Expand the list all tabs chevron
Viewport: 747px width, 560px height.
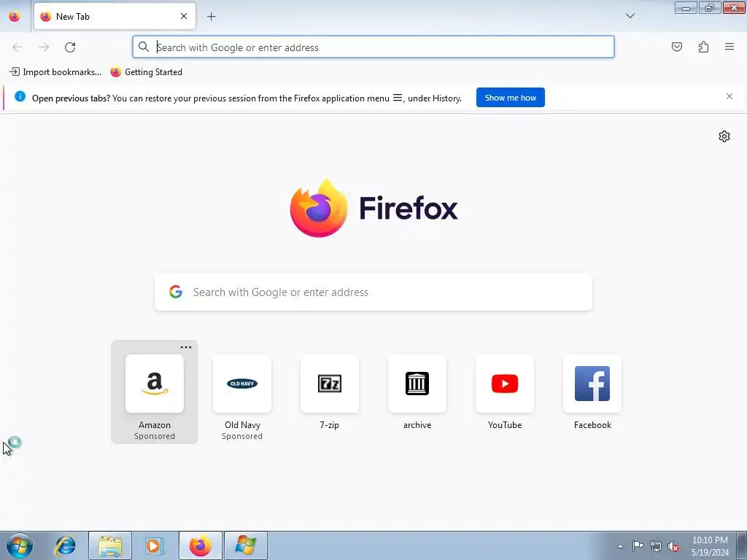point(630,16)
